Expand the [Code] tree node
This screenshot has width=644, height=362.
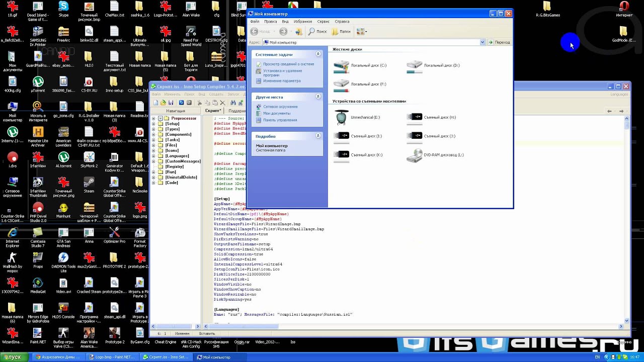coord(154,183)
